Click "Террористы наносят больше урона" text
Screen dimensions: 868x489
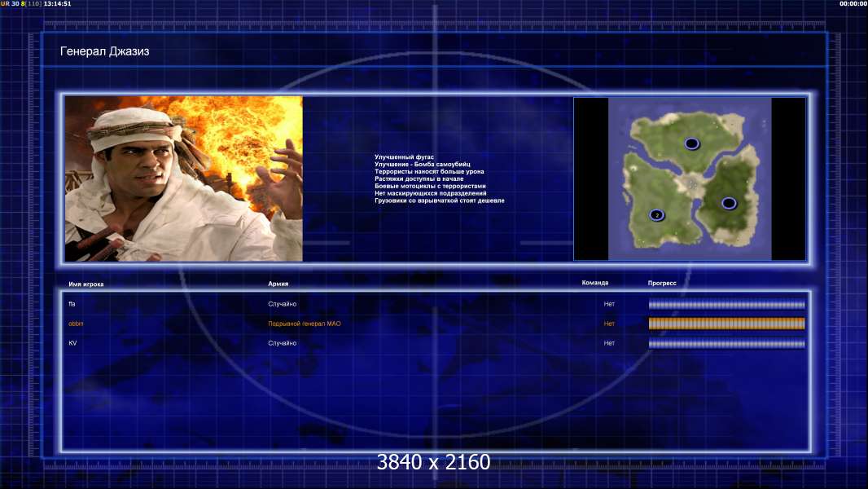click(429, 172)
